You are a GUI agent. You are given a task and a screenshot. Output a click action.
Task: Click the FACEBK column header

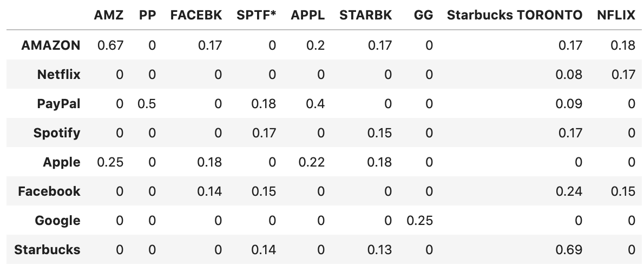[196, 15]
